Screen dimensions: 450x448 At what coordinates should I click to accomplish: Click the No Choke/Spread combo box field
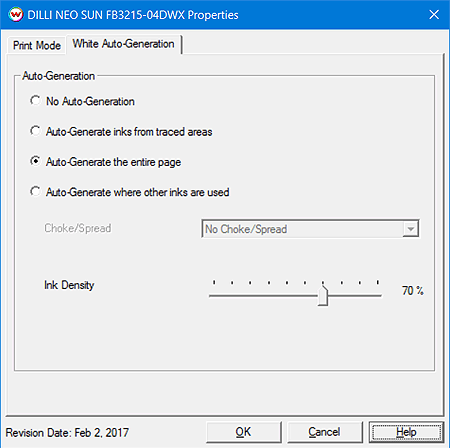[x=310, y=229]
